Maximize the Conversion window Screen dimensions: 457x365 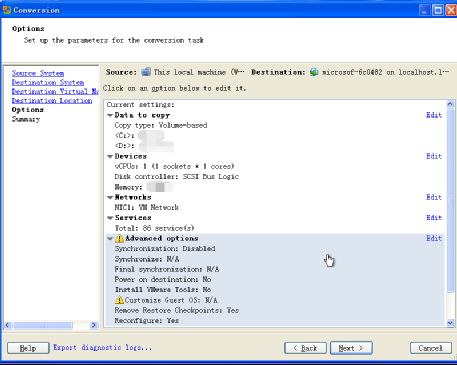438,10
